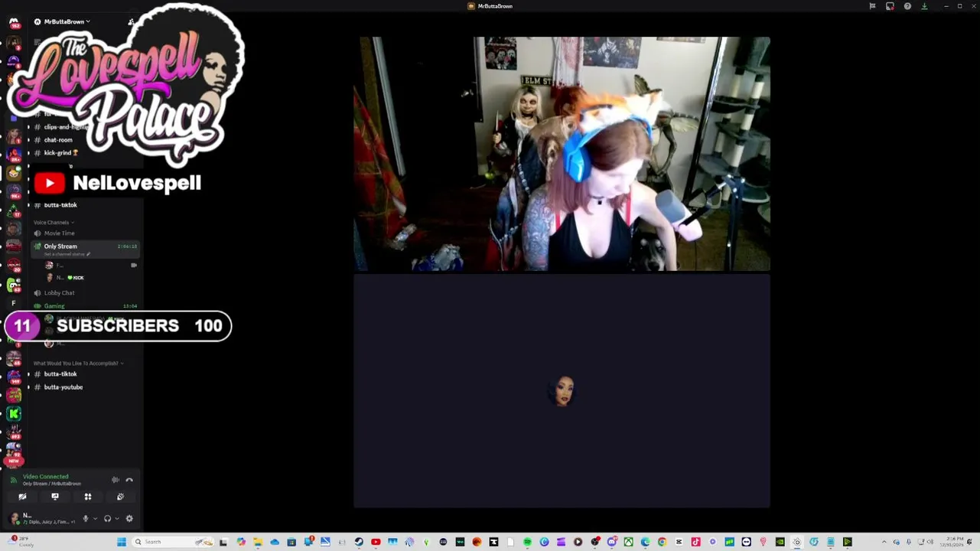Click the camera icon on the streaming user's row

coord(134,265)
